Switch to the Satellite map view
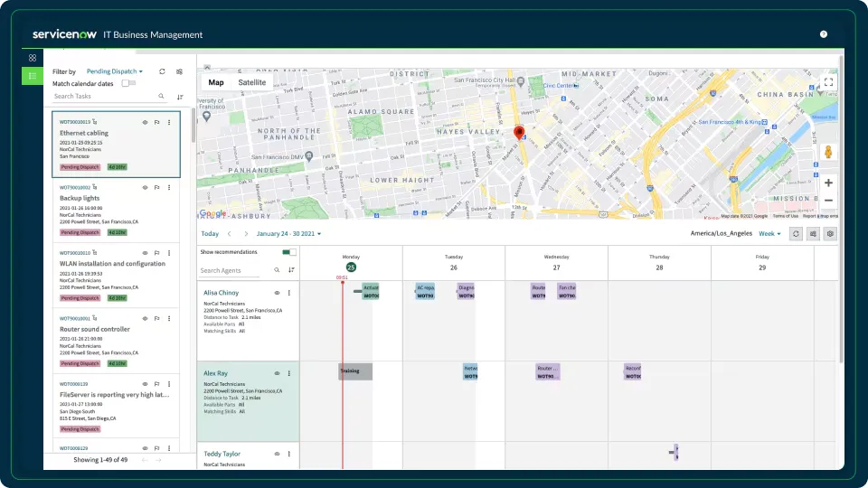Viewport: 868px width, 488px height. [x=252, y=82]
